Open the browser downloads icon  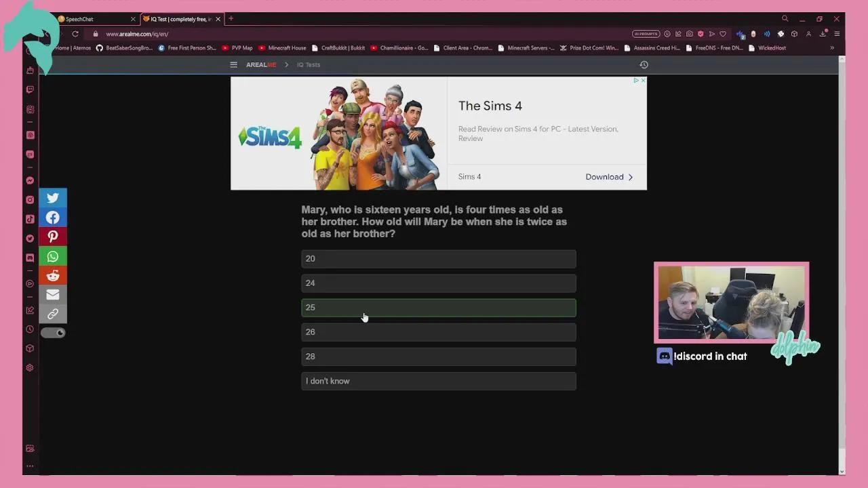tap(823, 34)
